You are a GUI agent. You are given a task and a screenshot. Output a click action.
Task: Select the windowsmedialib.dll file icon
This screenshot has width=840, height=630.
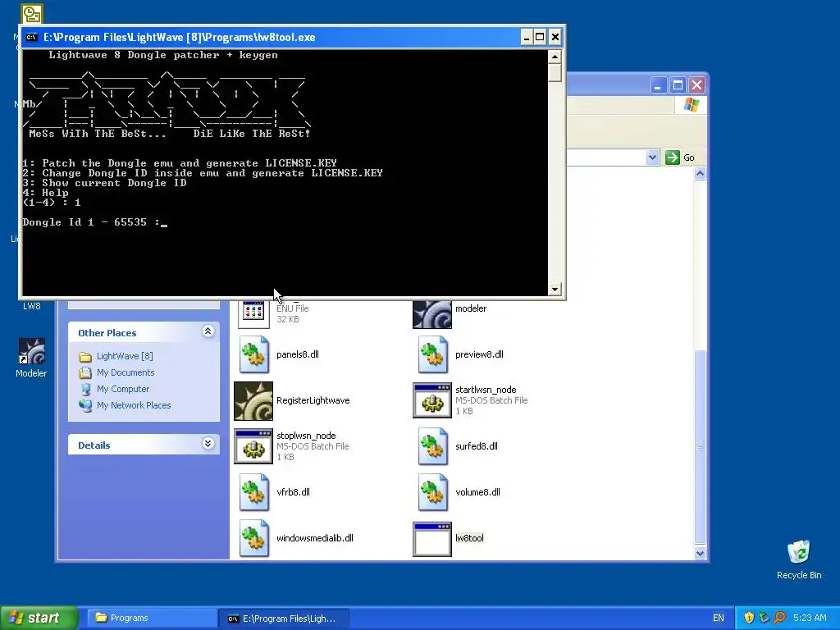coord(254,538)
